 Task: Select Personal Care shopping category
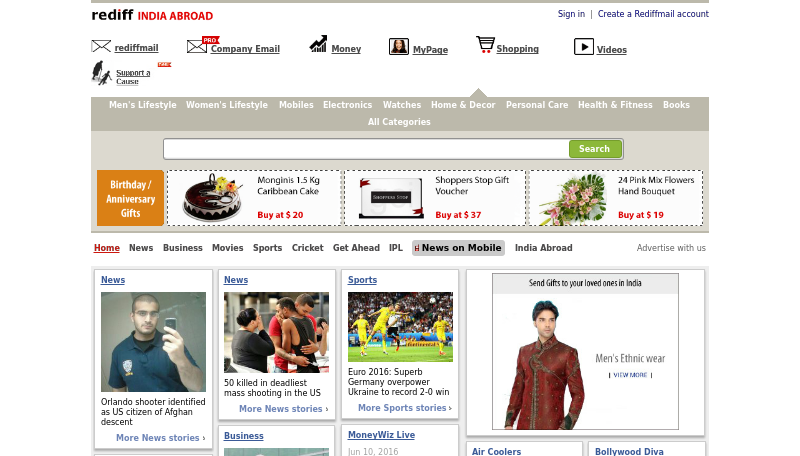[x=537, y=105]
